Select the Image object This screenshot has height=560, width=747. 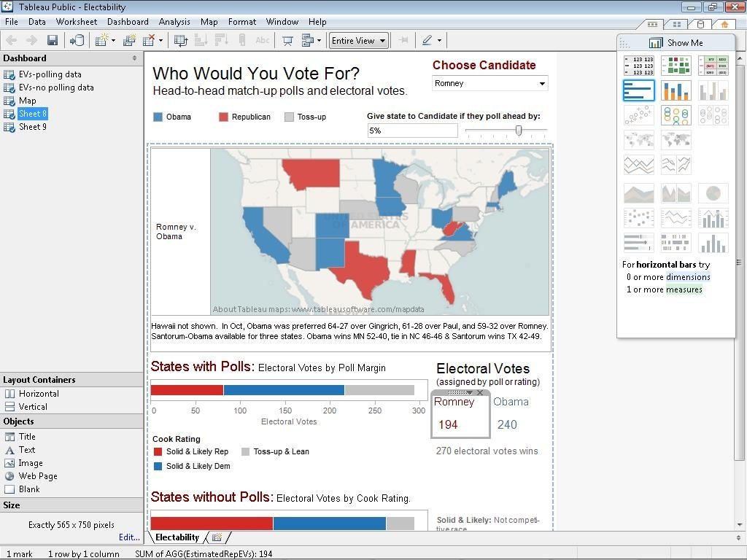point(31,463)
